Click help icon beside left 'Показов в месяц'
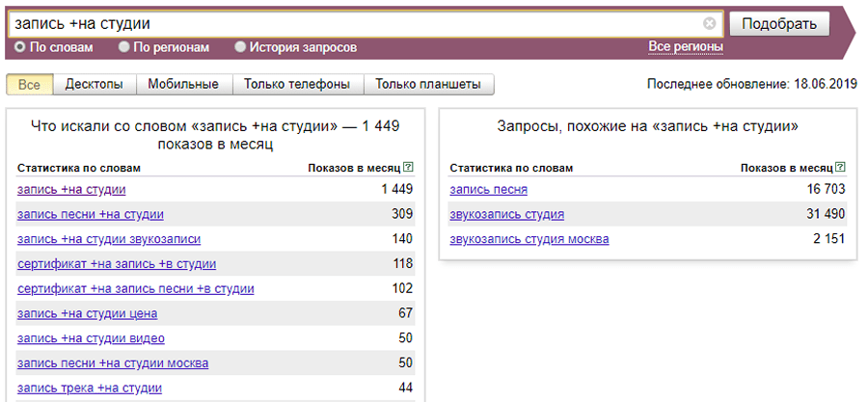This screenshot has width=868, height=402. pyautogui.click(x=409, y=168)
